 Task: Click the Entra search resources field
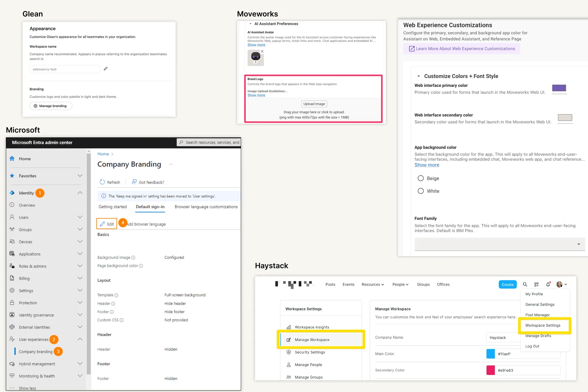pyautogui.click(x=209, y=142)
